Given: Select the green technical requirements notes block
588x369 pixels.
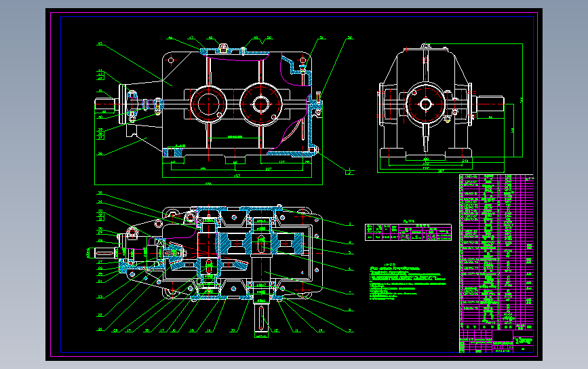Looking at the screenshot, I should (408, 283).
